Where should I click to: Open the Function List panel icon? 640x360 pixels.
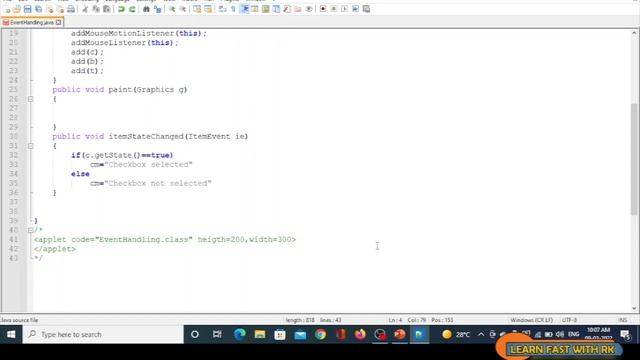287,9
